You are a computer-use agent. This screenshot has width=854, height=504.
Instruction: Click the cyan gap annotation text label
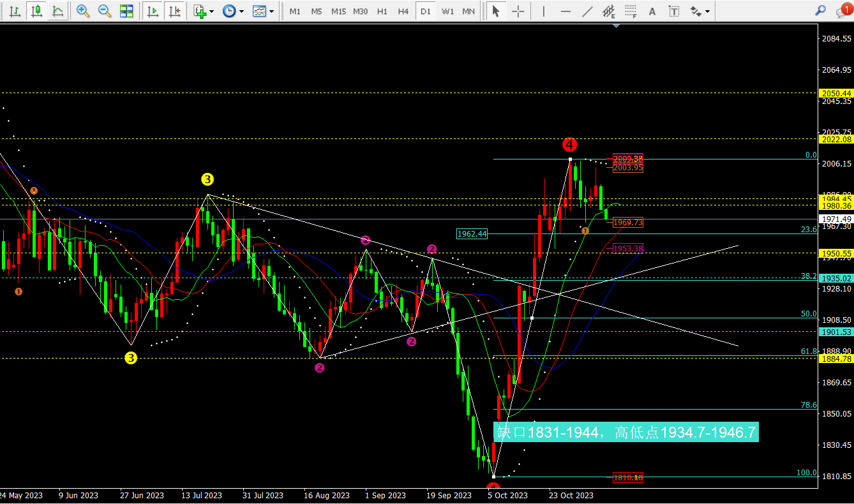click(x=626, y=433)
